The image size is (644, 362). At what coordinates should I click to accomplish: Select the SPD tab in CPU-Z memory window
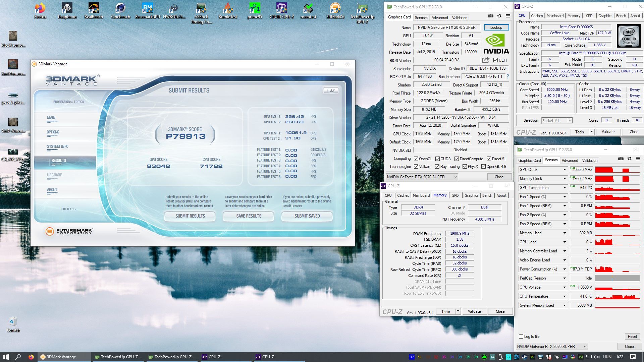coord(455,195)
